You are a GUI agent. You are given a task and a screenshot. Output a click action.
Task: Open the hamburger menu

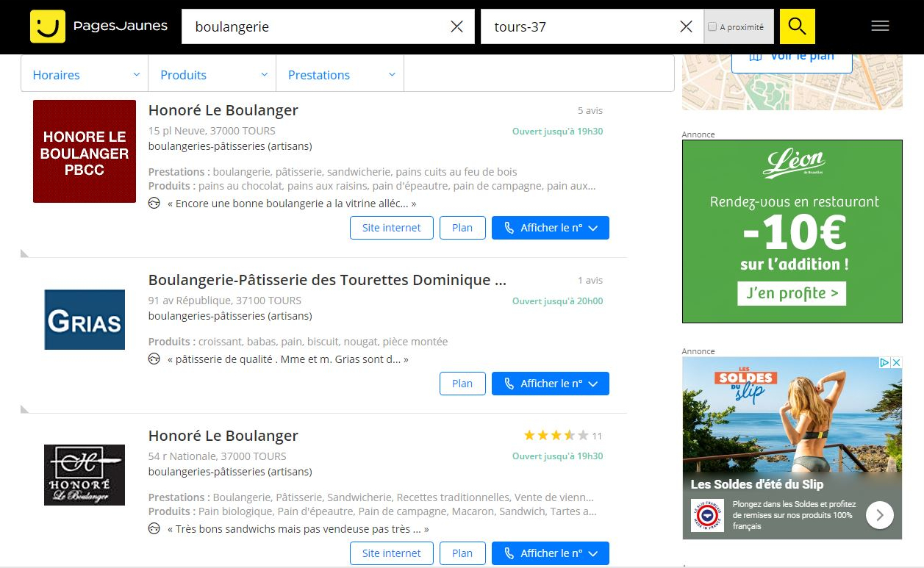point(880,26)
